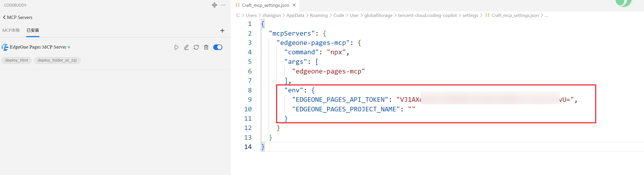Click the "edgeone-pages-mcp" string on line 6
The height and width of the screenshot is (175, 644).
click(x=328, y=71)
